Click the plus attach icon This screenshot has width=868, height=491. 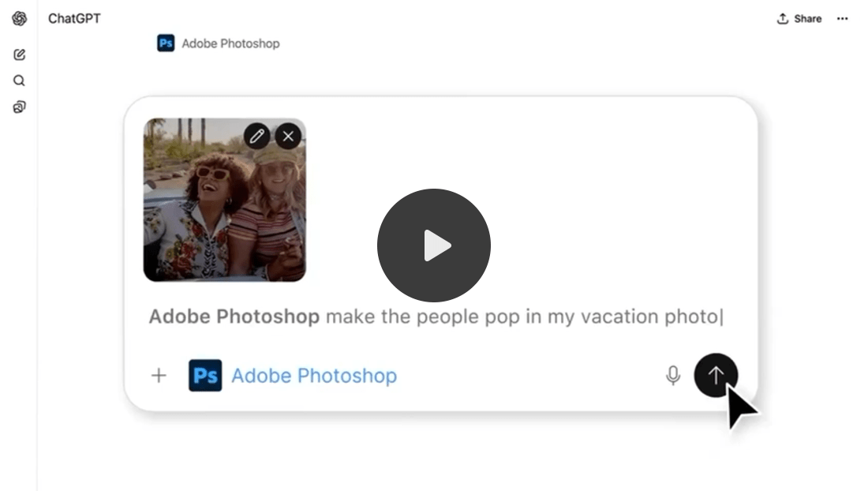[x=159, y=375]
